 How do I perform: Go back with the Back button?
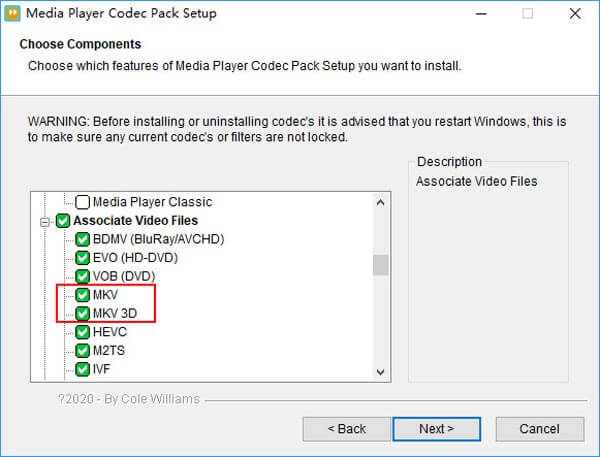click(347, 428)
